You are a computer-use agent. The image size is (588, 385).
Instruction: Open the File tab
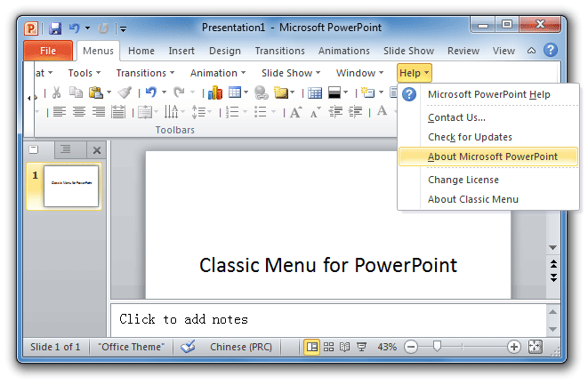48,51
